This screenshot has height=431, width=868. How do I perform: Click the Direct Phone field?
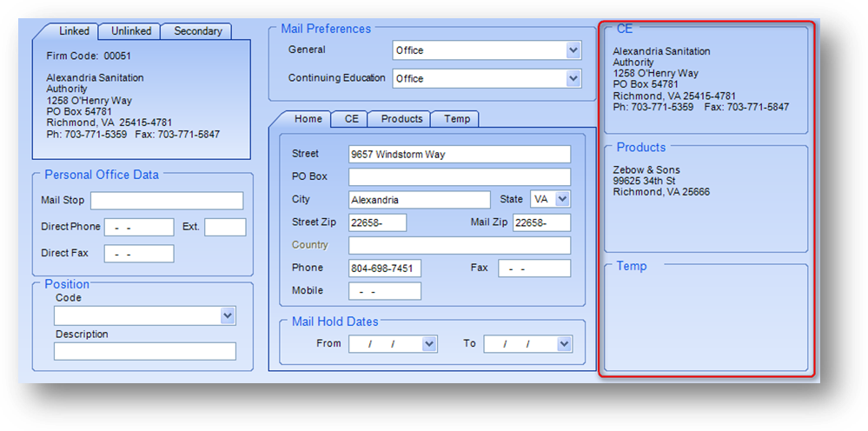pyautogui.click(x=139, y=227)
